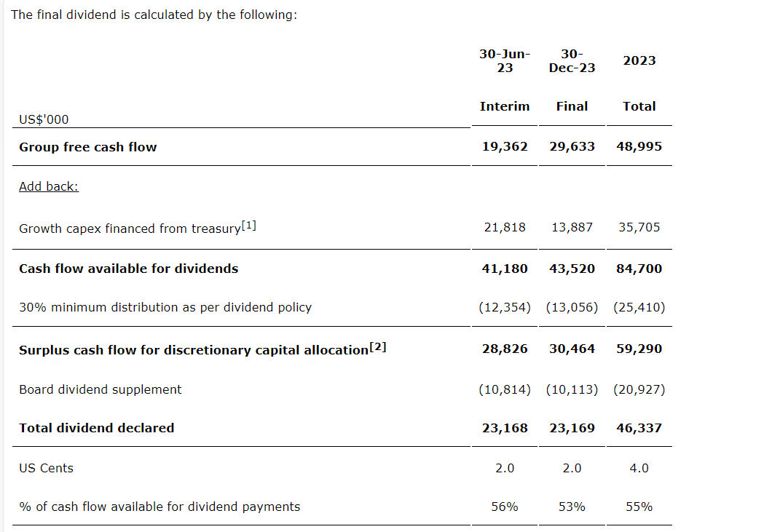Click the underlined 'Add back:' text

point(49,186)
